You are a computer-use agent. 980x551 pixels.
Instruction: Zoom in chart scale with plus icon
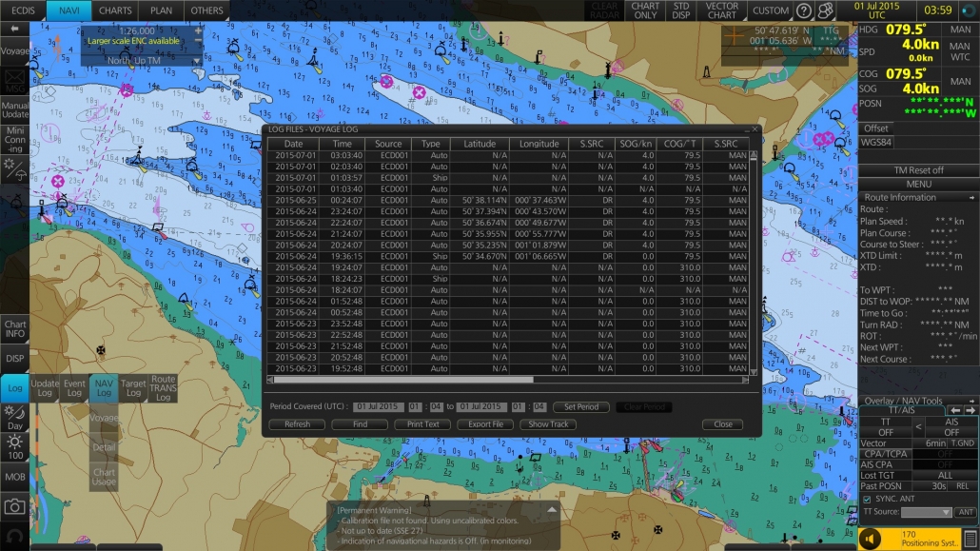click(198, 30)
